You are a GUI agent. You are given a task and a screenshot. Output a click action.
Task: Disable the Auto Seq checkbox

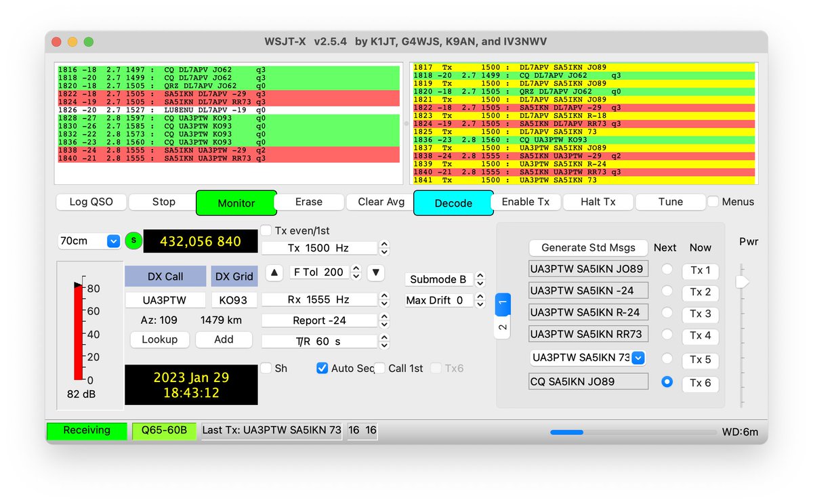pos(322,368)
